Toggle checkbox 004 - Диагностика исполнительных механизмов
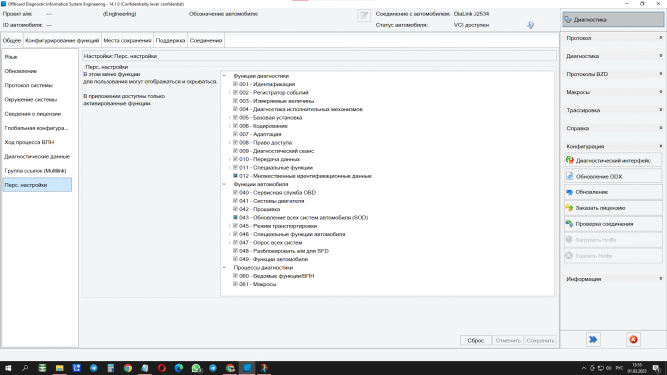This screenshot has height=375, width=667. [235, 109]
